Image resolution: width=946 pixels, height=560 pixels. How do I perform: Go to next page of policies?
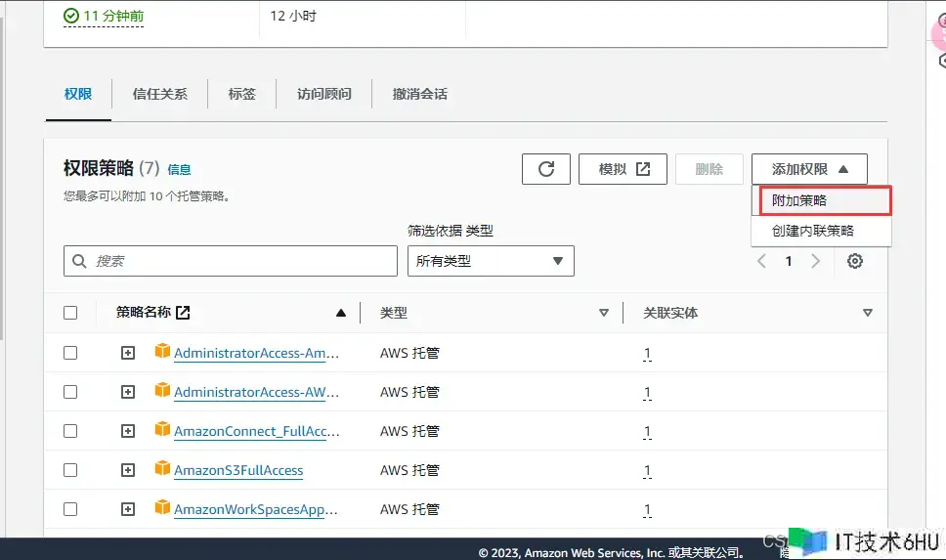[x=816, y=261]
